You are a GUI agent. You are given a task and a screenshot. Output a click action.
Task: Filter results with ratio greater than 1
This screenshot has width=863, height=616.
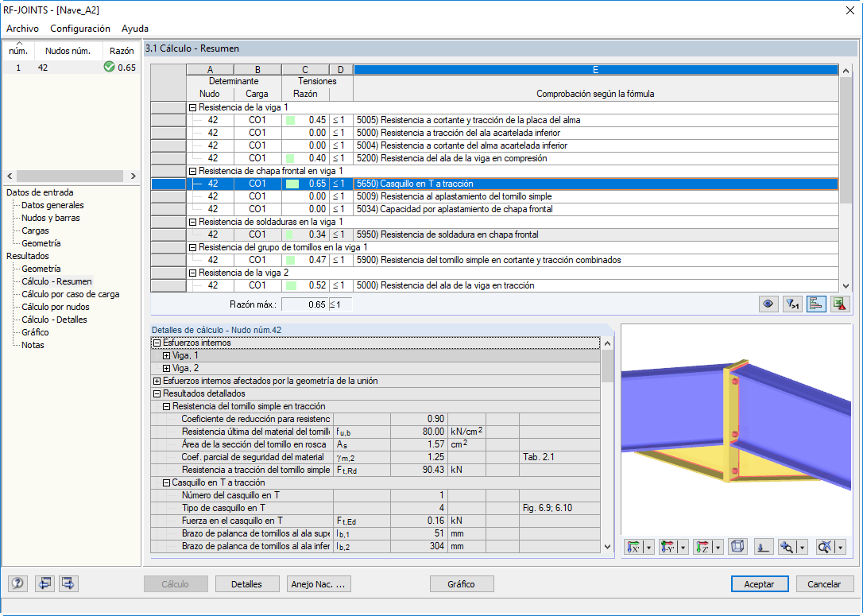coord(792,304)
